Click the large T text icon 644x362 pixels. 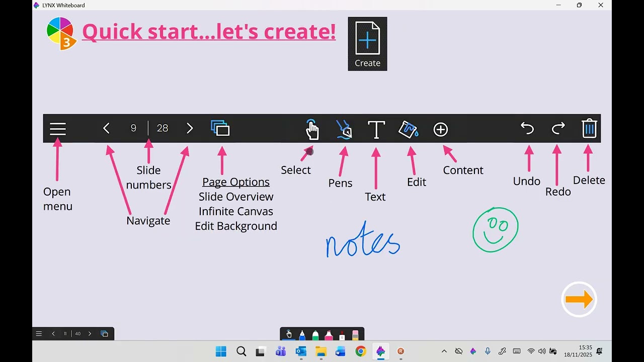pyautogui.click(x=376, y=129)
